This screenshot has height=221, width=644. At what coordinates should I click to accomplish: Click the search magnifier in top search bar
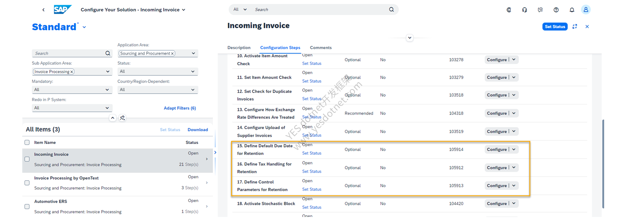point(391,9)
